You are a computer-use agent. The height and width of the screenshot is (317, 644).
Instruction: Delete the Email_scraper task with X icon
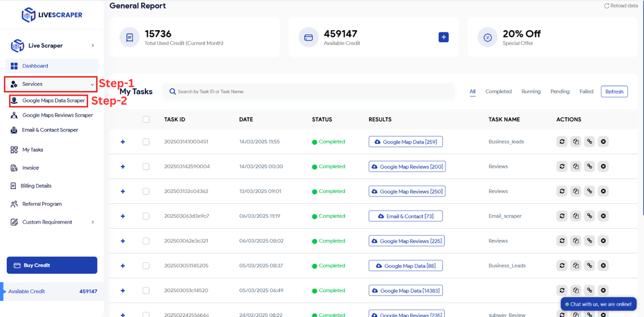603,216
